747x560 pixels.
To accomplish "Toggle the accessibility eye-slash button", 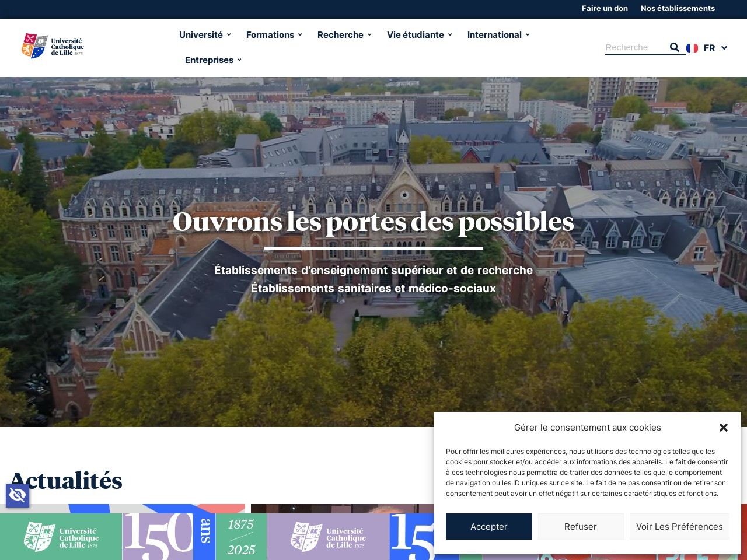I will point(18,496).
